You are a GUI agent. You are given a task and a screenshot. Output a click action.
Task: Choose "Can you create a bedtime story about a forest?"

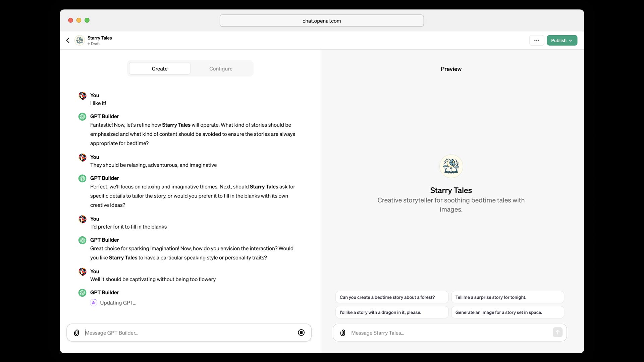[392, 297]
